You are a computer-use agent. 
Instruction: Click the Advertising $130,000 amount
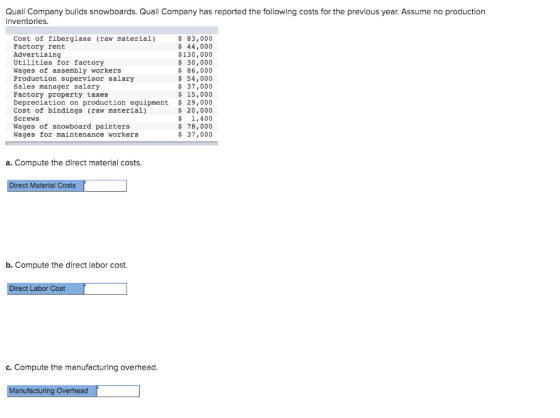[x=195, y=55]
